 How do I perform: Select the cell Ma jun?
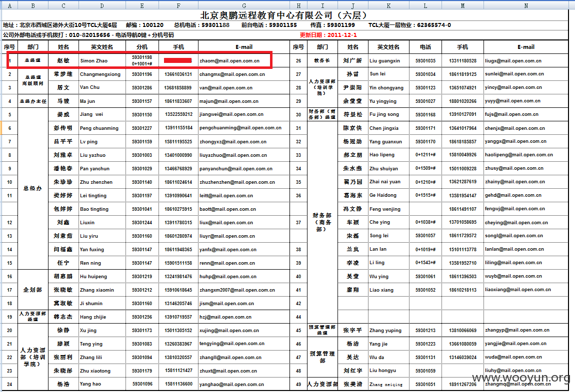pos(87,101)
